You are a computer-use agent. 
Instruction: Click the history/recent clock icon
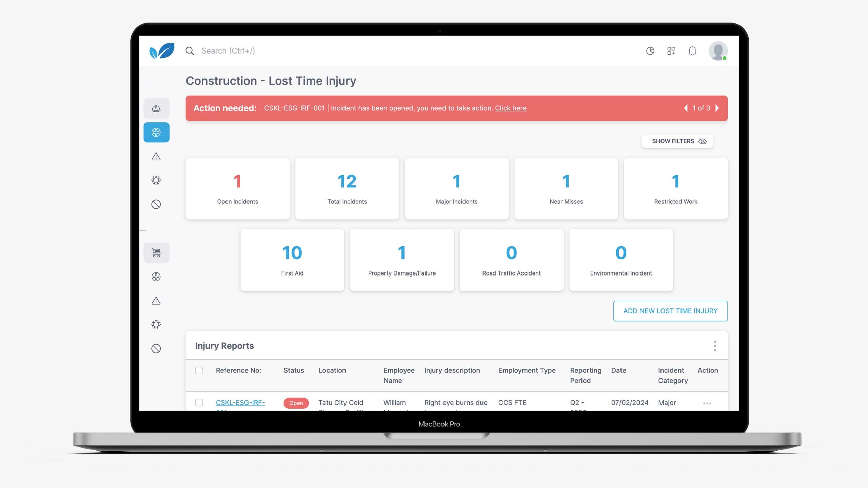[x=650, y=50]
